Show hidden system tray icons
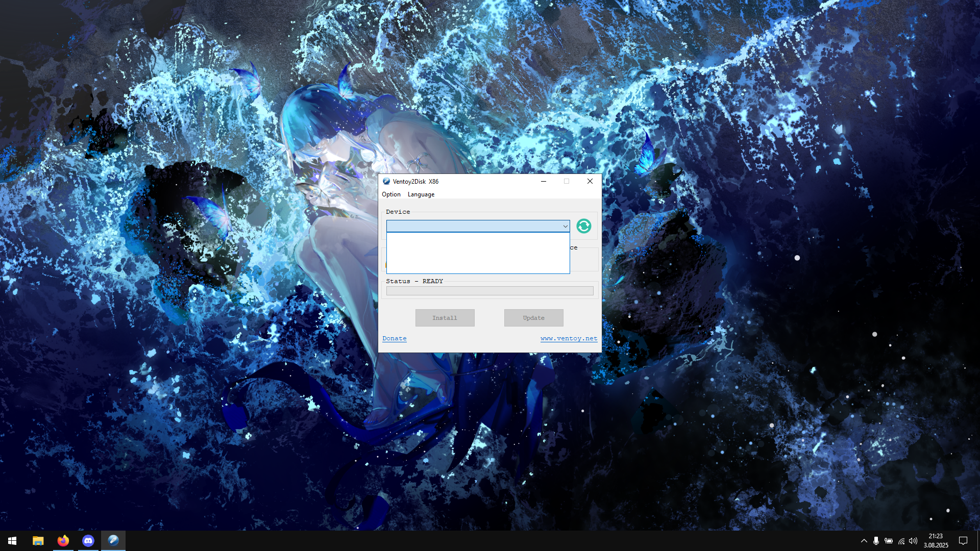This screenshot has width=980, height=551. click(864, 541)
